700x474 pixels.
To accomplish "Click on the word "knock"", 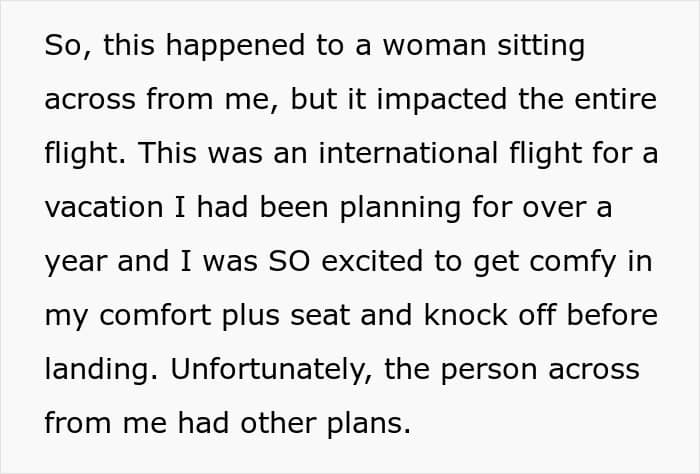I will pyautogui.click(x=465, y=316).
